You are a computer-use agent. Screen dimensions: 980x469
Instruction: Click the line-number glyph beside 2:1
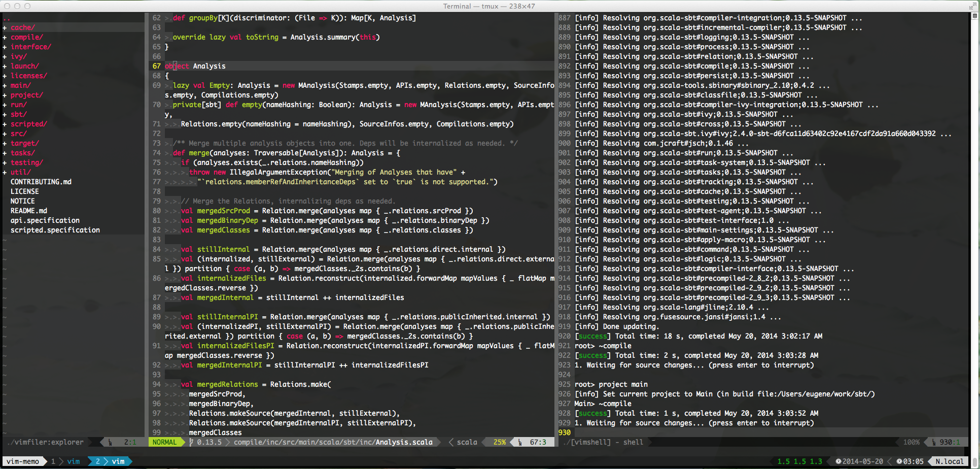click(x=110, y=442)
